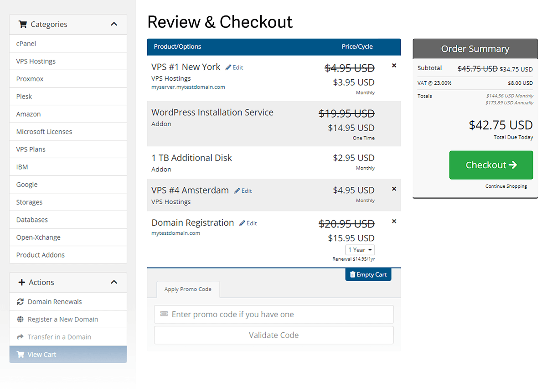
Task: Open the Plesk category
Action: coord(68,97)
